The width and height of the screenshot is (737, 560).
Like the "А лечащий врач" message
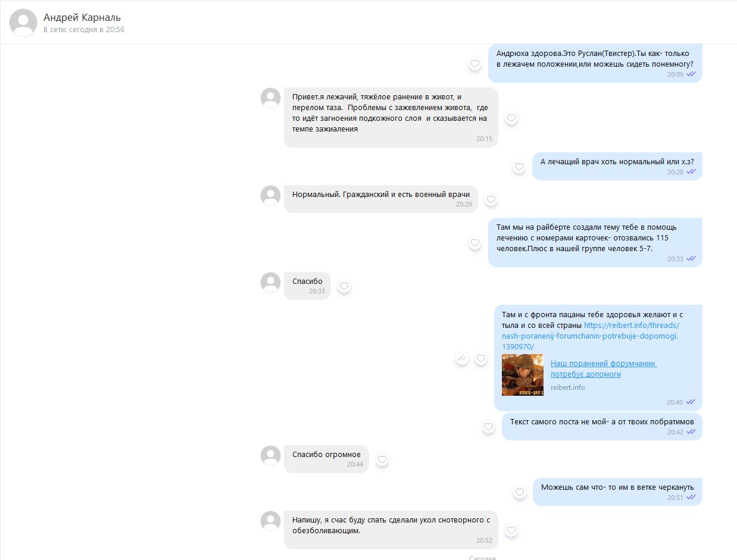click(x=519, y=167)
